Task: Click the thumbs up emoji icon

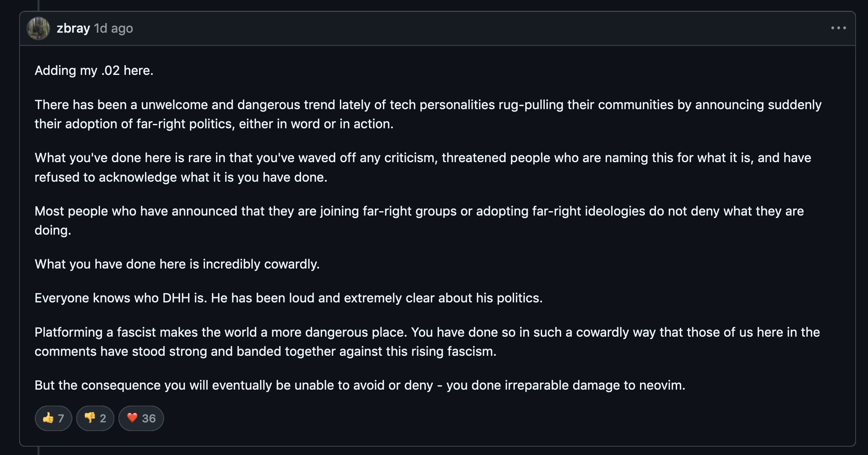Action: [48, 418]
